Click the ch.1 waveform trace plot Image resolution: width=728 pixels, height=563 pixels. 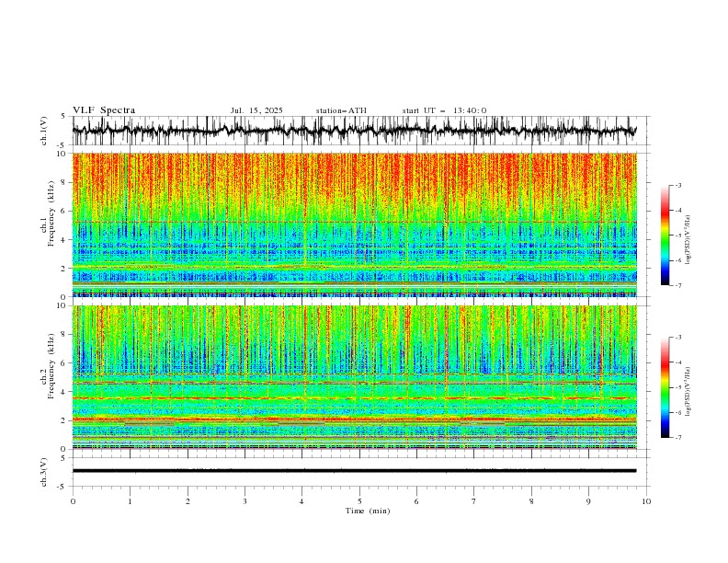[355, 131]
